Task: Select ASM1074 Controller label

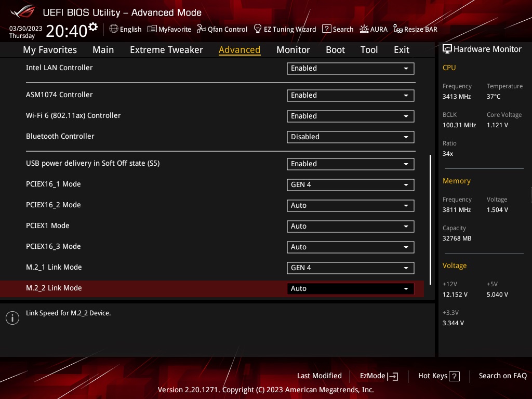Action: [x=59, y=95]
